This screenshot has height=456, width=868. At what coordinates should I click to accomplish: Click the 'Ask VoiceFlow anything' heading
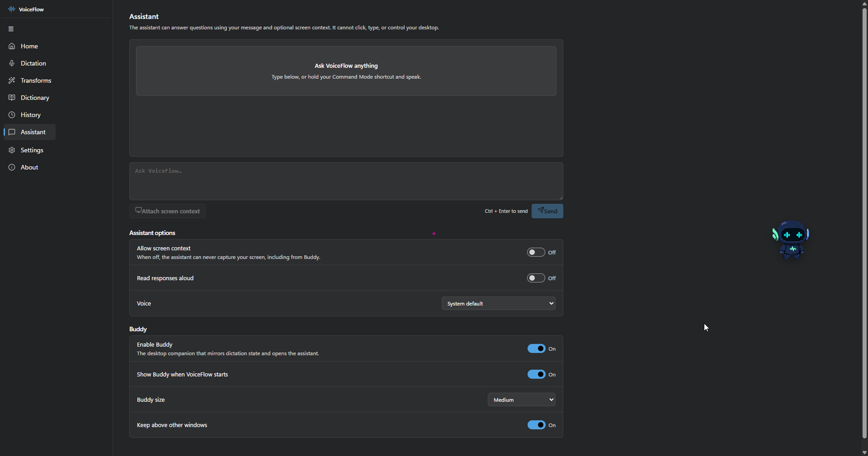coord(346,66)
